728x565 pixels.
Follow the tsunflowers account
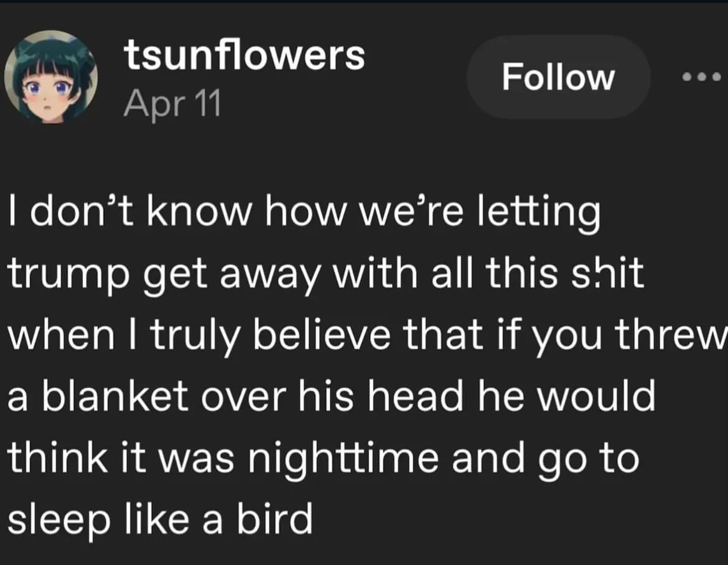[558, 77]
